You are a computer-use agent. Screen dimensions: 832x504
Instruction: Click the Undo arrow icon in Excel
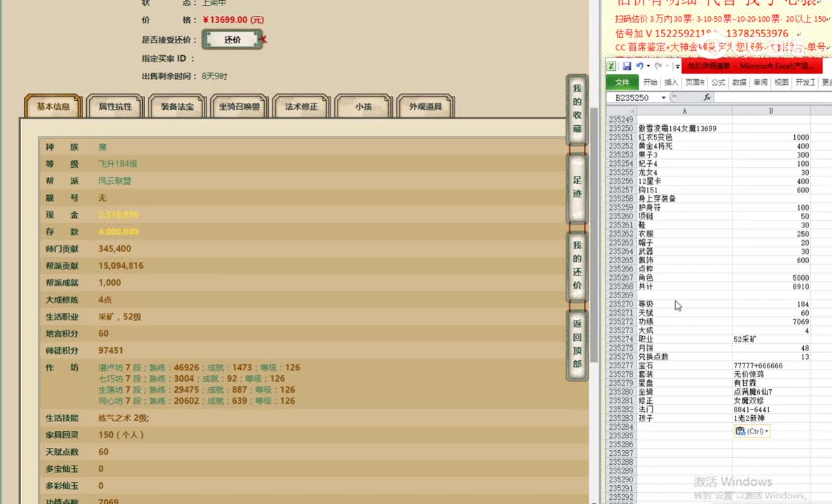click(x=640, y=66)
